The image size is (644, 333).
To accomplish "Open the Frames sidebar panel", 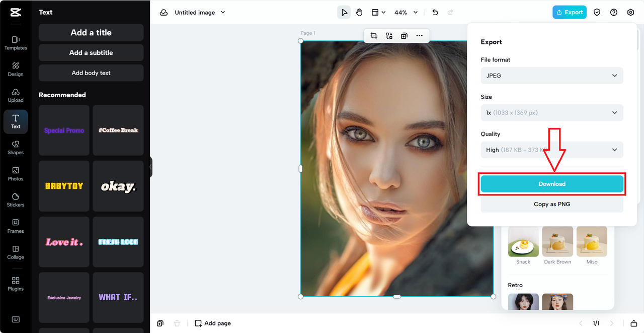I will click(x=16, y=226).
